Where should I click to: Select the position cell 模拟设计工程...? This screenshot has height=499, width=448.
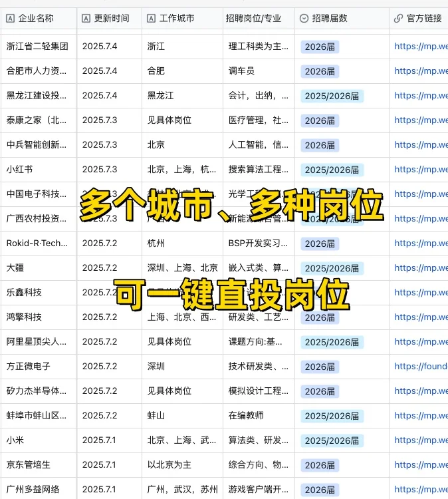(258, 391)
